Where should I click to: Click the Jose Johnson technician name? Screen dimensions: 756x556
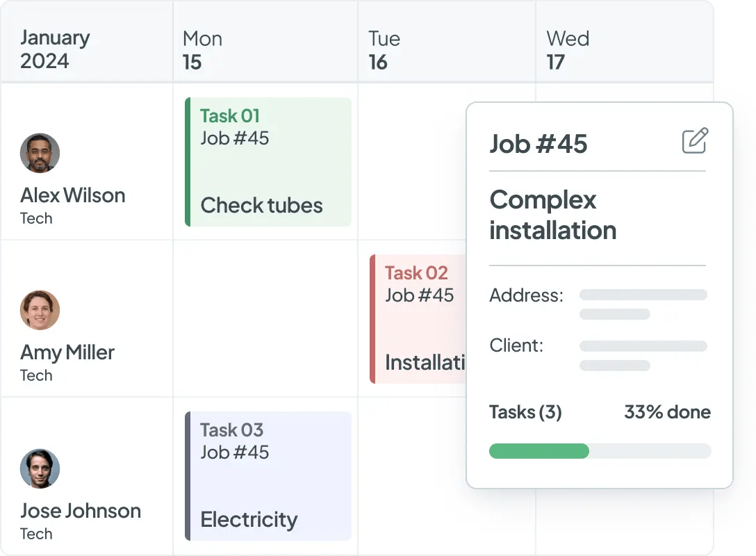[x=81, y=511]
